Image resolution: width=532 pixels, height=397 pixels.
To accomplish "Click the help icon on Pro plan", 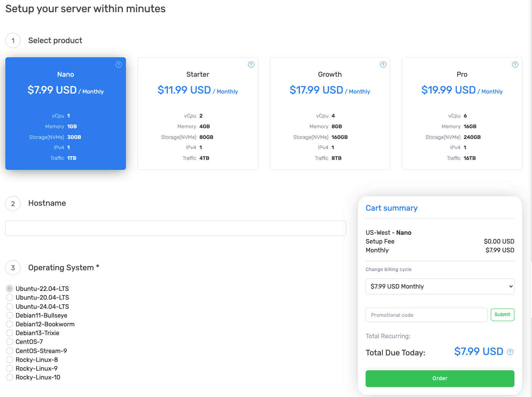I will [x=515, y=65].
